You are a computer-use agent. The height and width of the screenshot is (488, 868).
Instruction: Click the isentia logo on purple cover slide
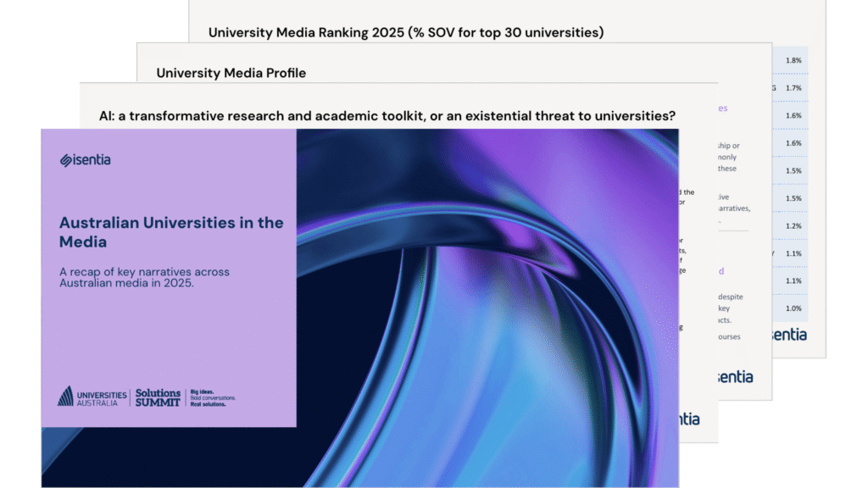click(x=86, y=160)
